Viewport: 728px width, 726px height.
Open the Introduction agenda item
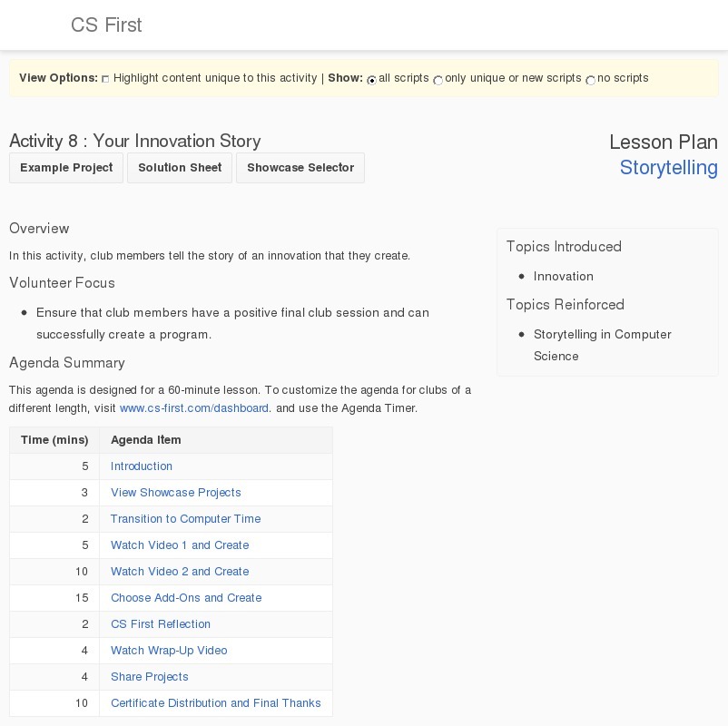tap(141, 466)
